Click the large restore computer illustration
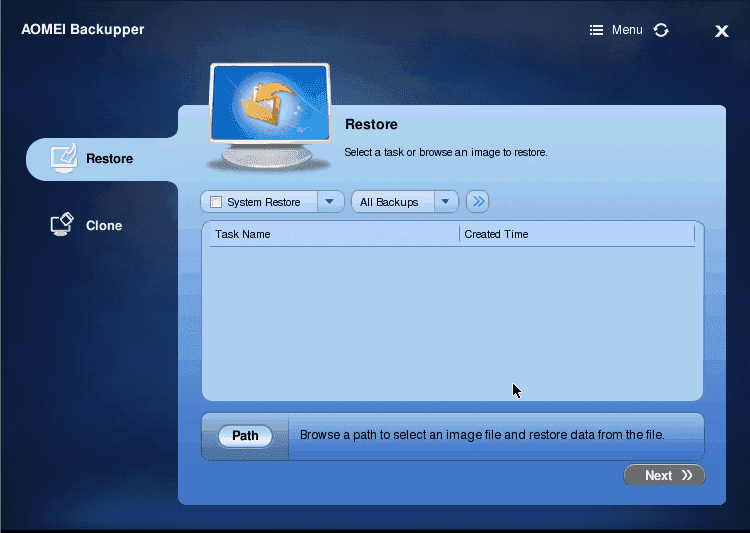 (269, 118)
